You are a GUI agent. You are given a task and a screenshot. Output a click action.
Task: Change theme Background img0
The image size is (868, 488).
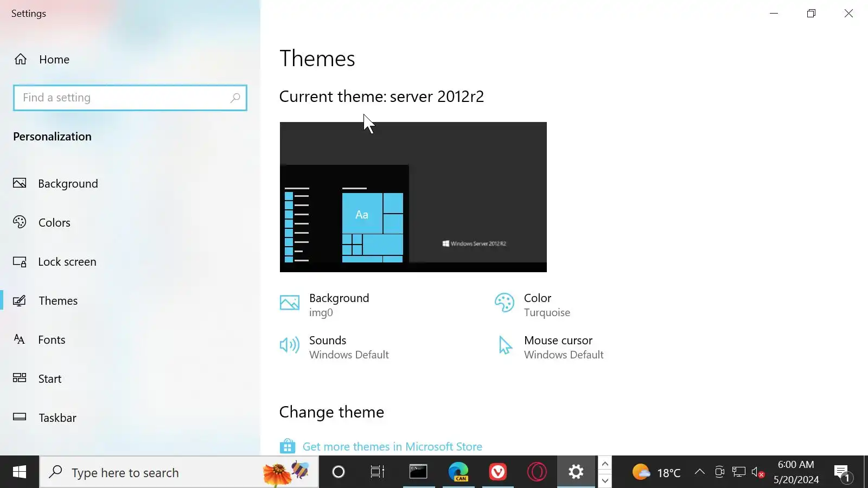point(339,305)
